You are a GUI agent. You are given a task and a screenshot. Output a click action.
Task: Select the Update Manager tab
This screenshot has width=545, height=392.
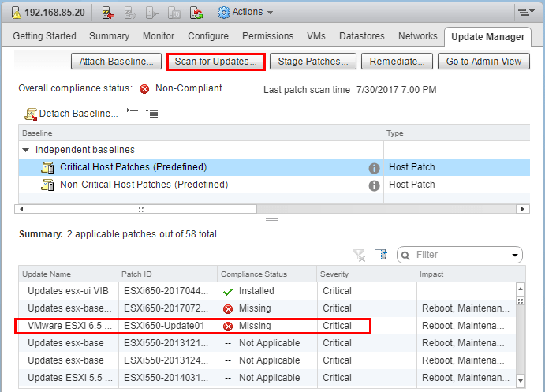(487, 37)
